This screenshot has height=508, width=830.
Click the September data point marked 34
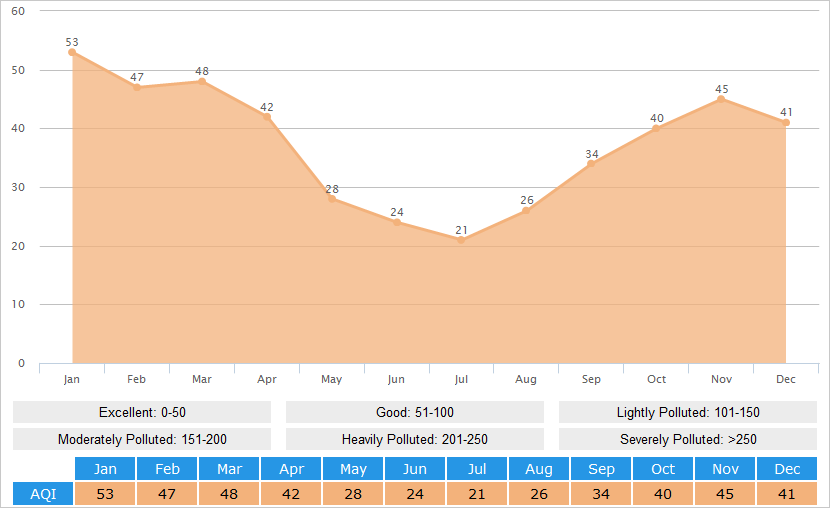click(x=591, y=164)
